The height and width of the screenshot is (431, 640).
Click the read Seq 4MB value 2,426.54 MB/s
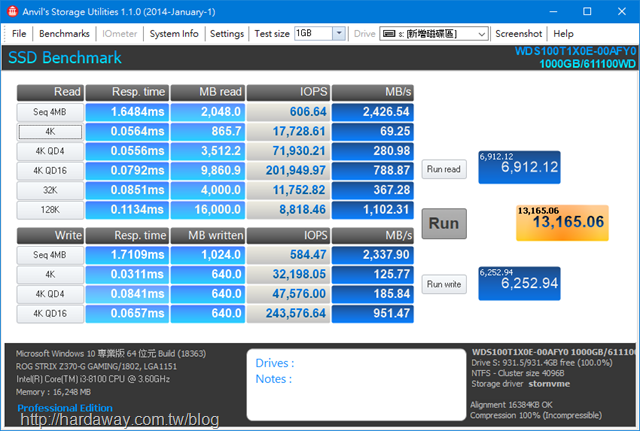(x=372, y=112)
